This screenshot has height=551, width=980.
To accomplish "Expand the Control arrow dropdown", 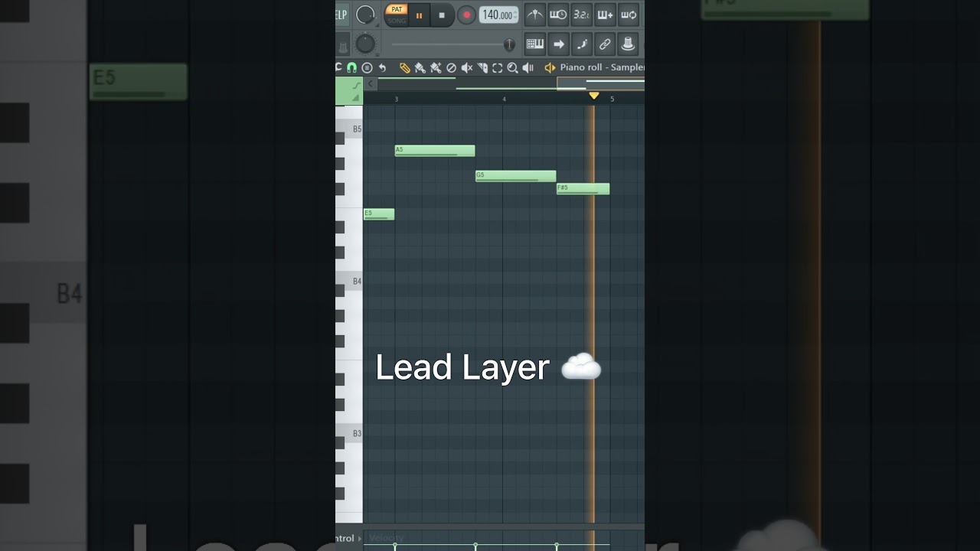I will [x=360, y=539].
